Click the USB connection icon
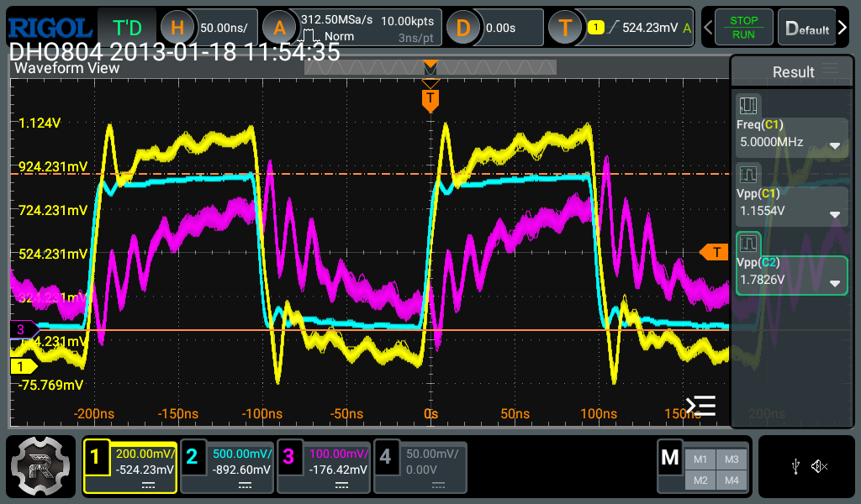The image size is (861, 504). [x=795, y=466]
